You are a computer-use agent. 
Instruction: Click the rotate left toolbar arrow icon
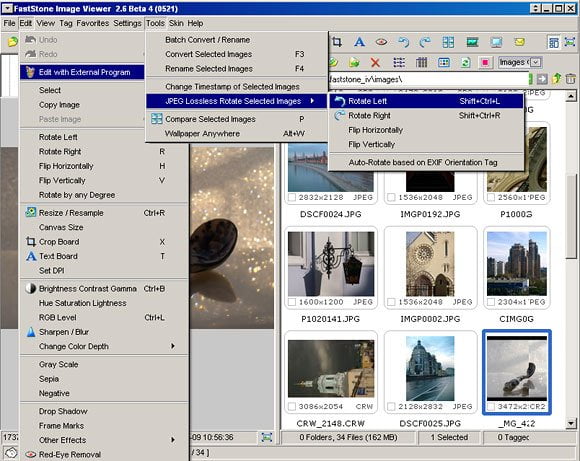point(404,42)
